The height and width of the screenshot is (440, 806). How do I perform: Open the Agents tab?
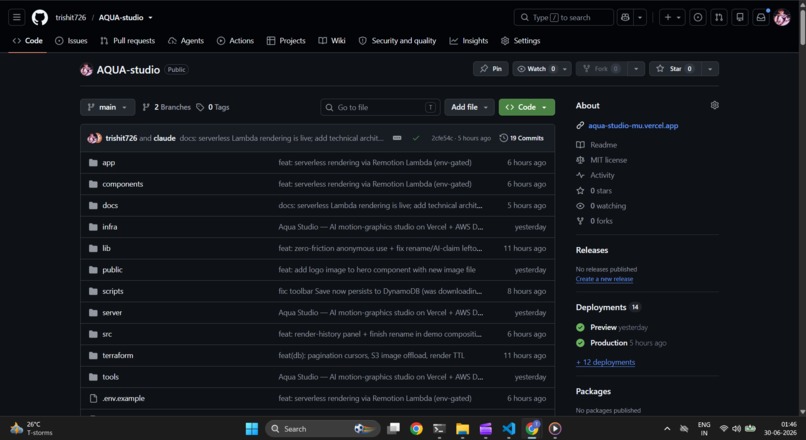click(x=186, y=41)
